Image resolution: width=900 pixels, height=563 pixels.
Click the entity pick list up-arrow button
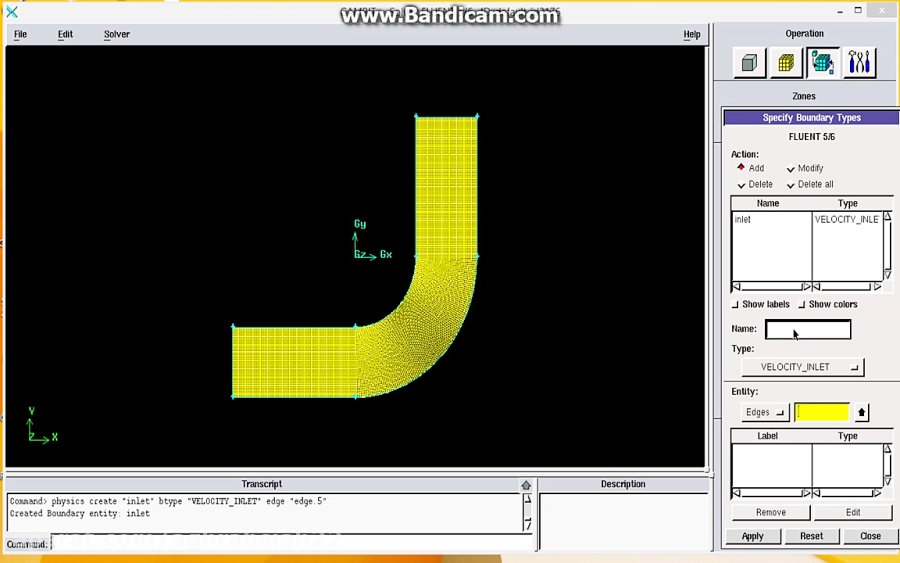tap(862, 413)
